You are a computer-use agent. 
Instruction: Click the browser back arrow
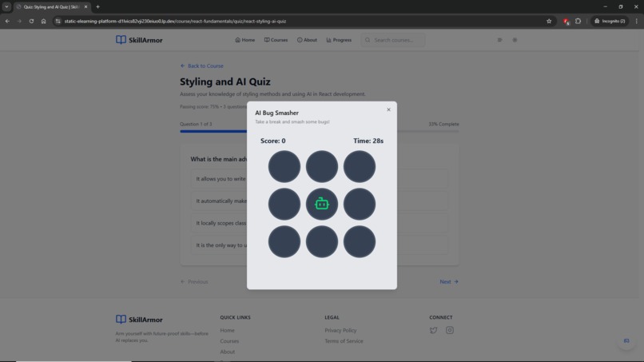pos(7,21)
